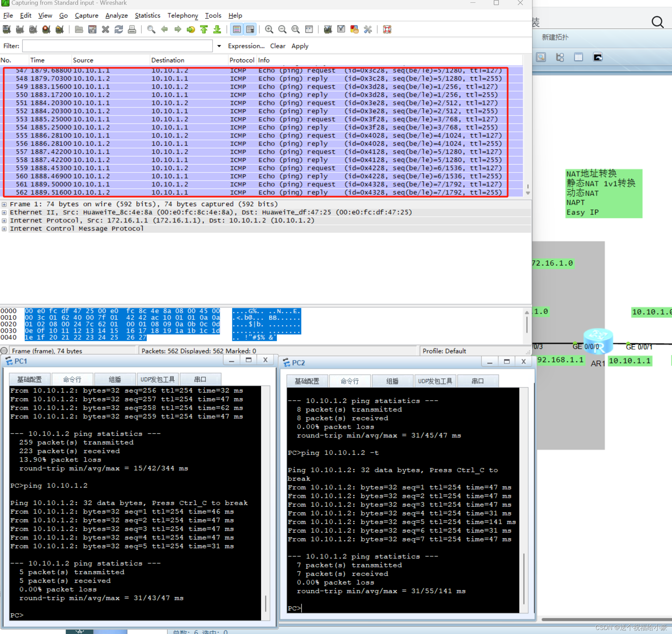Click the Print toolbar icon
This screenshot has height=634, width=672.
point(132,29)
